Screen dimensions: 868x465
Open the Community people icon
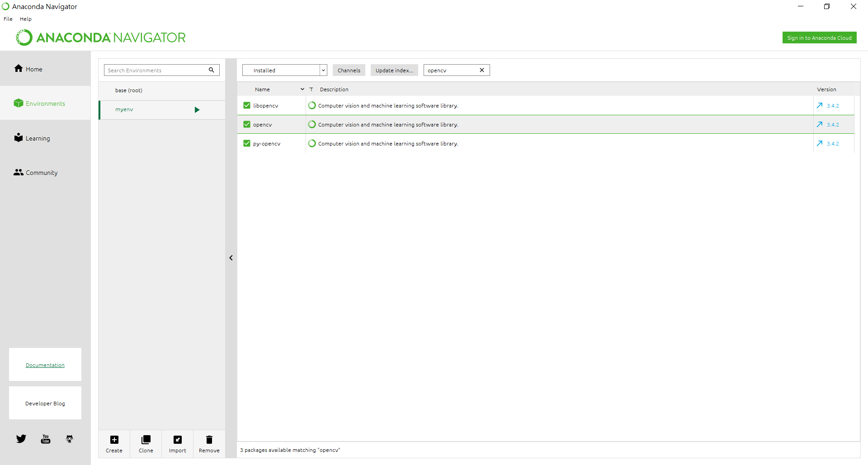19,172
